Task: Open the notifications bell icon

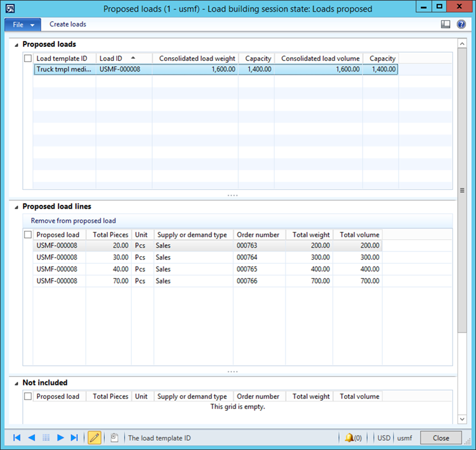Action: click(x=349, y=438)
